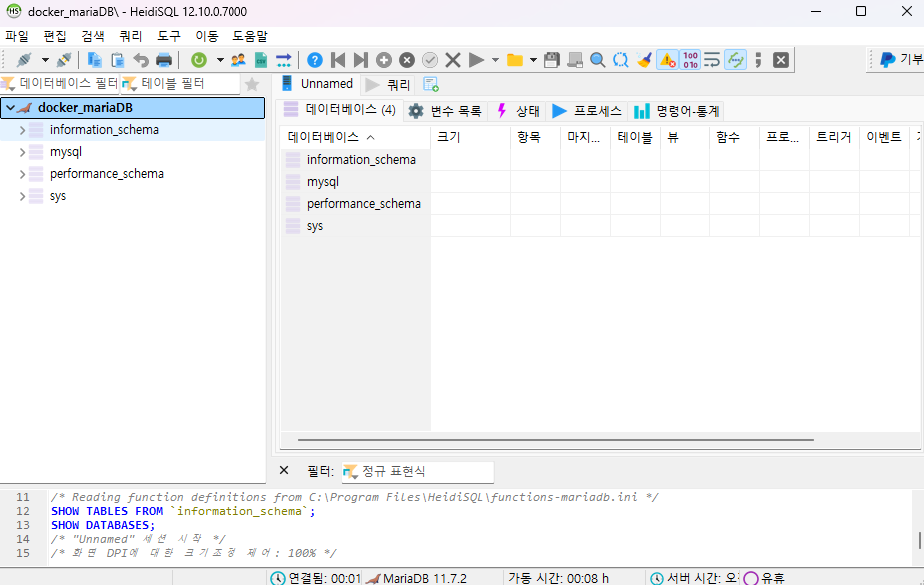Click the favorites star icon
924x585 pixels.
[252, 84]
